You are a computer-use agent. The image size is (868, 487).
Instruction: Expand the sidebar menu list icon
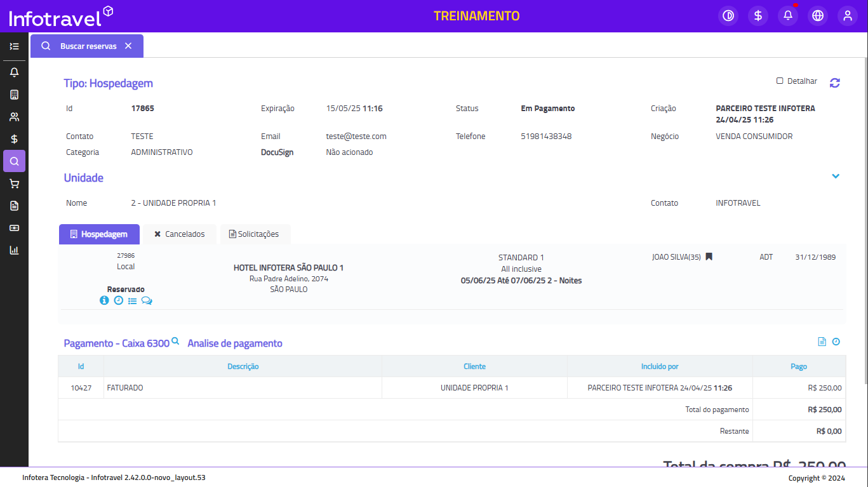[14, 46]
